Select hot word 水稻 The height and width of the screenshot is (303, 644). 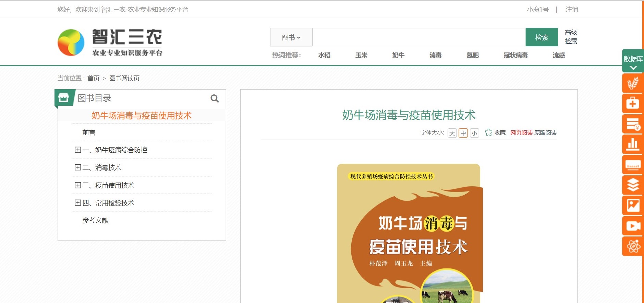[324, 55]
